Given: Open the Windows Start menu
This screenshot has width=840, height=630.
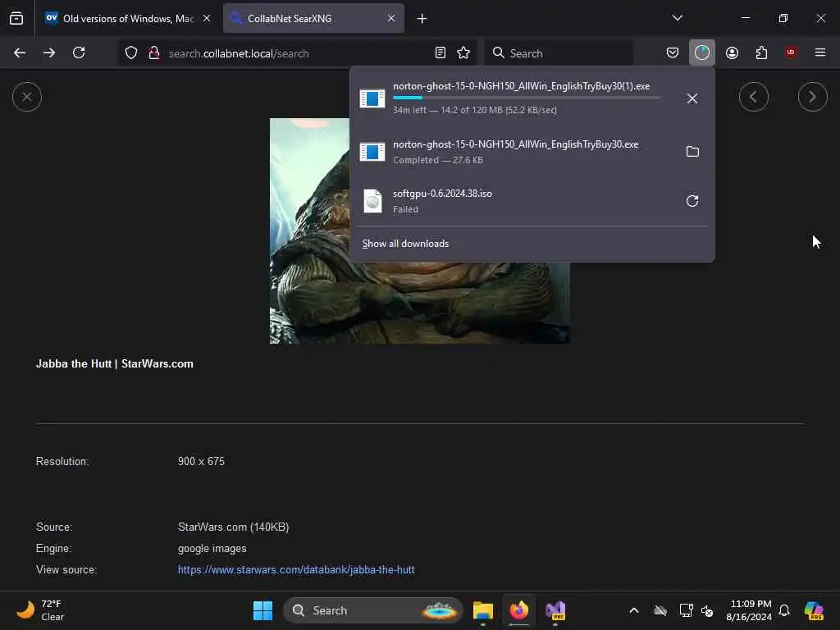Looking at the screenshot, I should click(262, 610).
